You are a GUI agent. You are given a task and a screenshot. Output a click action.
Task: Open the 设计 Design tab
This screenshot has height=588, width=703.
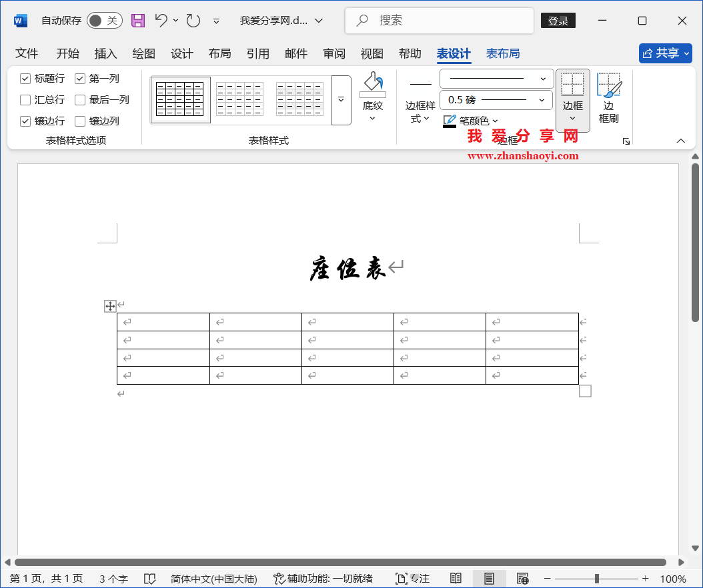pyautogui.click(x=182, y=54)
